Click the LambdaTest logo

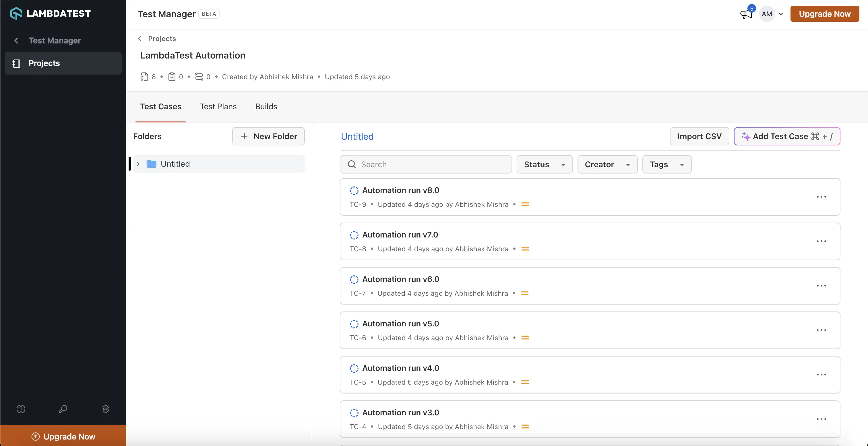[x=51, y=13]
